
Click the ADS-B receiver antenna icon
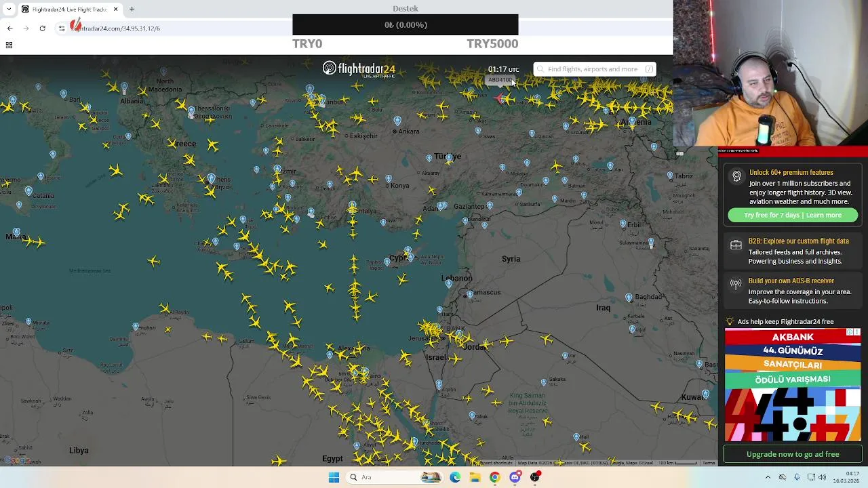(736, 284)
